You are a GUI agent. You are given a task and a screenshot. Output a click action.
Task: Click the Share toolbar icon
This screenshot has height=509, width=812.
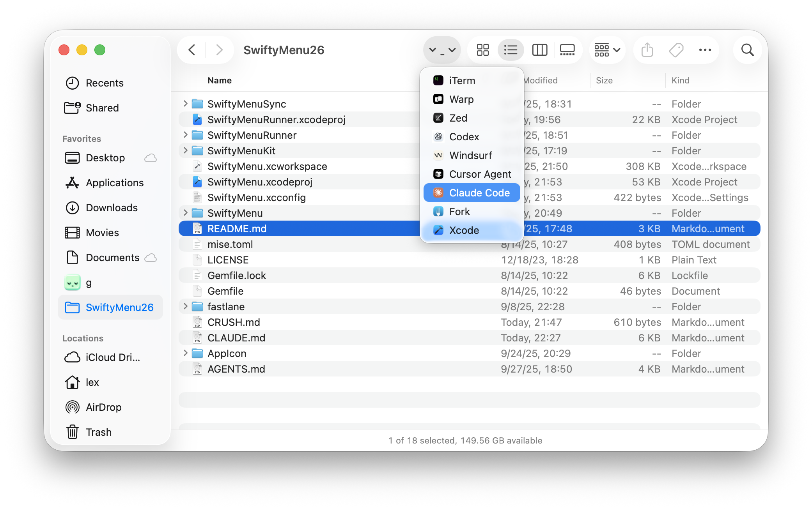(647, 50)
